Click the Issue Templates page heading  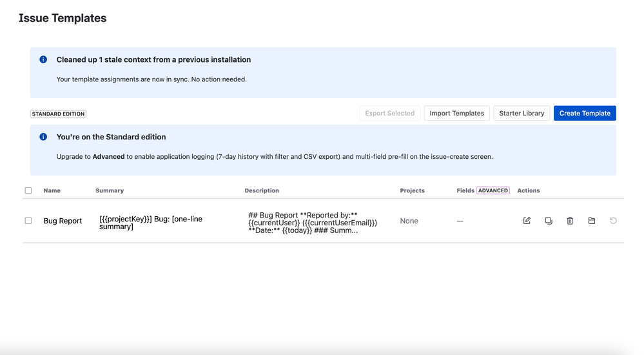pos(63,18)
